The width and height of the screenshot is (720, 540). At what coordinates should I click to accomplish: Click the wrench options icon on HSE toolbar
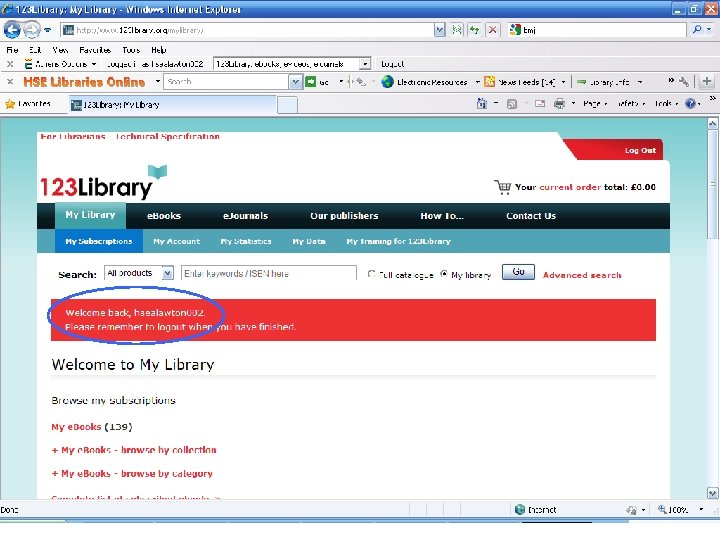coord(684,81)
